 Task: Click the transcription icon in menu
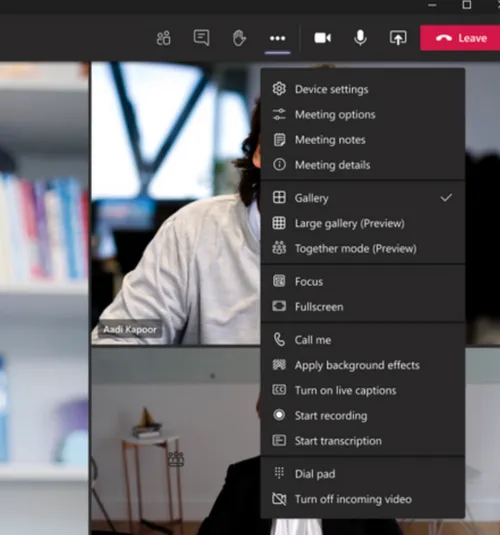click(x=279, y=440)
